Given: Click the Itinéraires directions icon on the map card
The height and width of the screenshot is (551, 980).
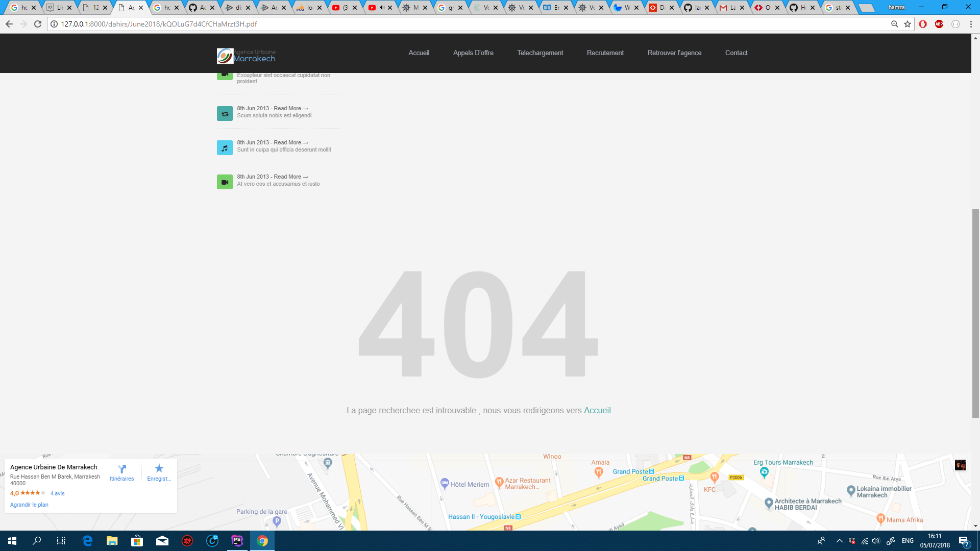Looking at the screenshot, I should click(121, 470).
